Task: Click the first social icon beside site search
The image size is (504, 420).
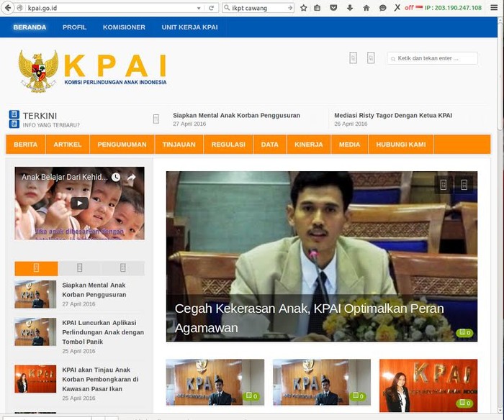Action: tap(353, 58)
